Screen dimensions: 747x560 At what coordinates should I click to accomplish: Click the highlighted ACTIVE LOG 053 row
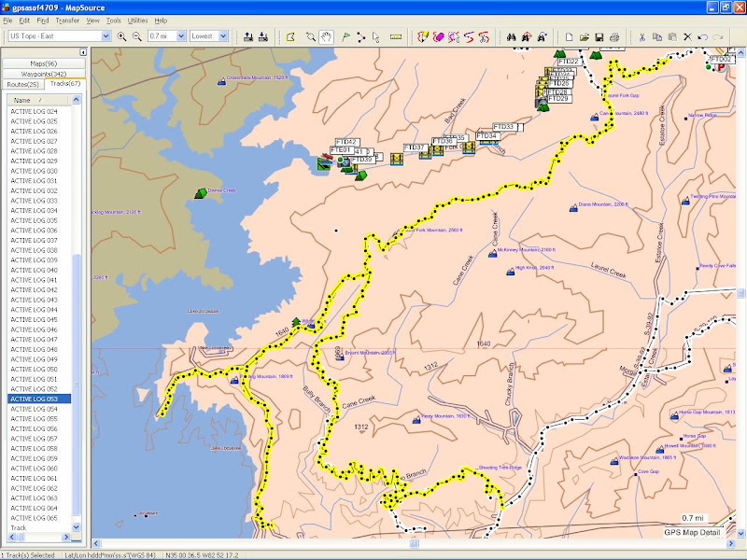pos(39,399)
